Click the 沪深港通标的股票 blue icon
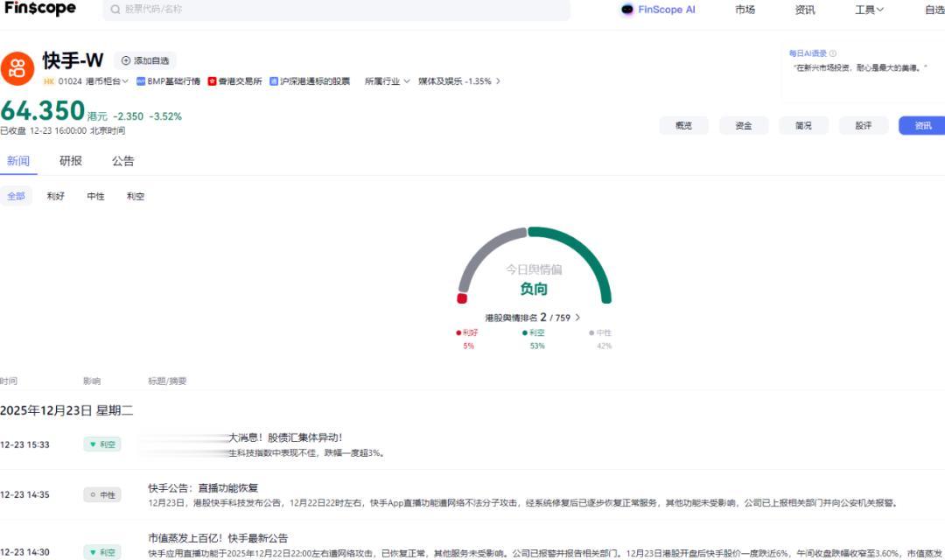Image resolution: width=945 pixels, height=560 pixels. coord(274,80)
